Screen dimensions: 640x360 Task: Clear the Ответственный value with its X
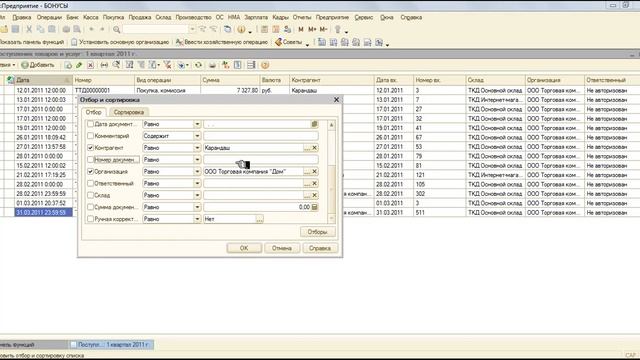coord(314,183)
